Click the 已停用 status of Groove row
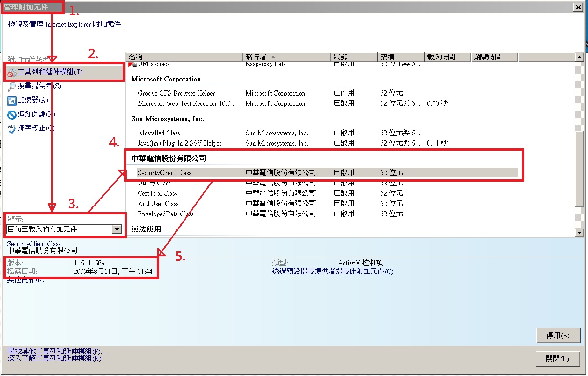 pyautogui.click(x=344, y=93)
